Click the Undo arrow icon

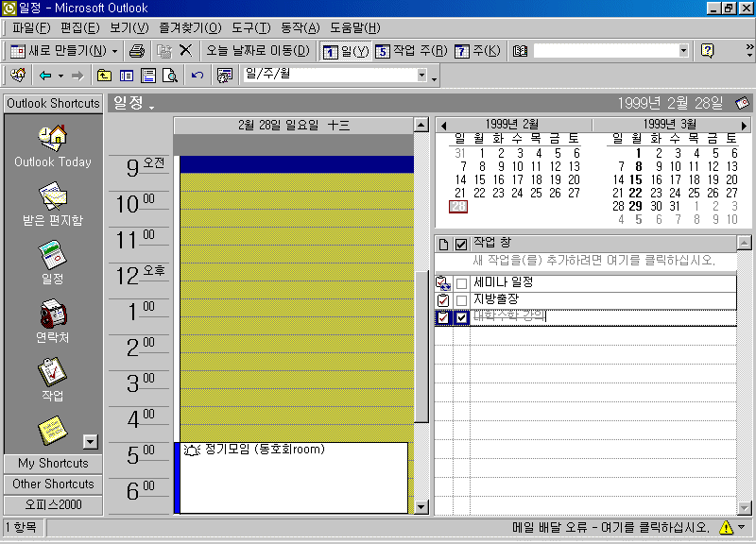(x=197, y=75)
